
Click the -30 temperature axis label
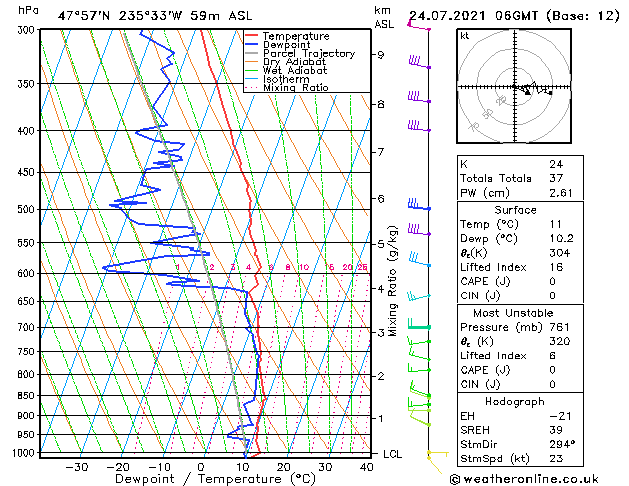click(x=77, y=467)
